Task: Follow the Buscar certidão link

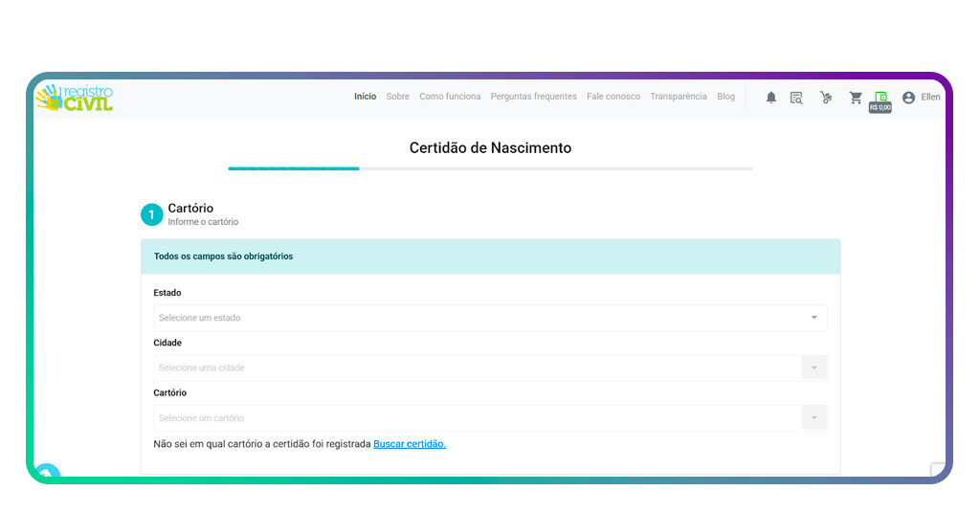Action: click(x=410, y=444)
